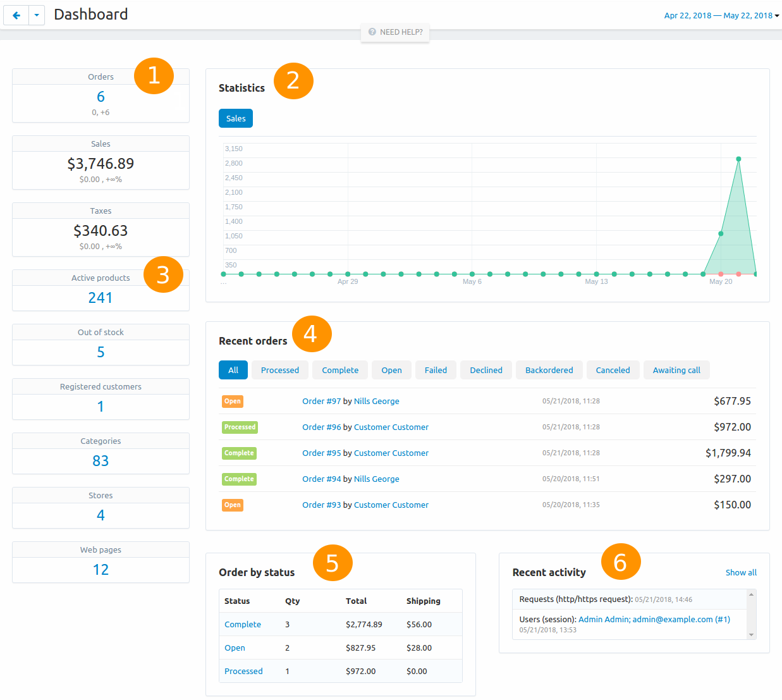
Task: Switch to the Open tab in Recent orders
Action: [391, 370]
